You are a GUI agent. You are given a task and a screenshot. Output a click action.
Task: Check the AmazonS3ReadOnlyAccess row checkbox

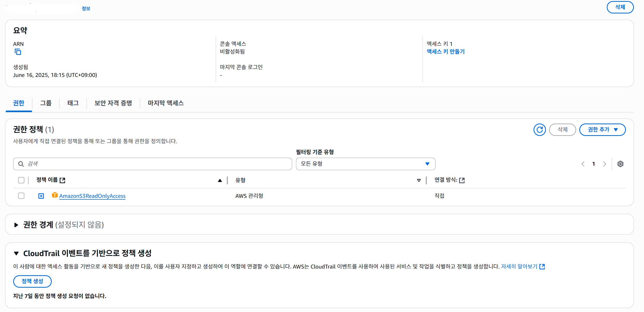(x=21, y=196)
